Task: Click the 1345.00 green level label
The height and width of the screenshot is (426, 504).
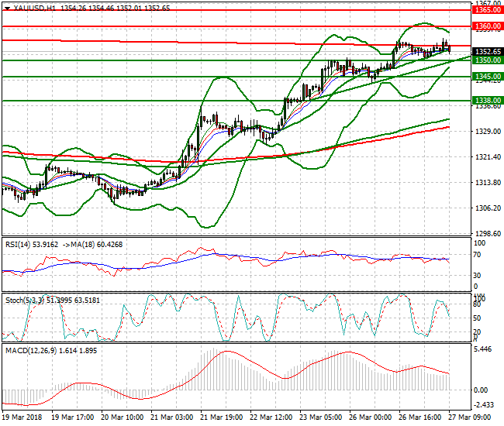Action: (x=488, y=77)
